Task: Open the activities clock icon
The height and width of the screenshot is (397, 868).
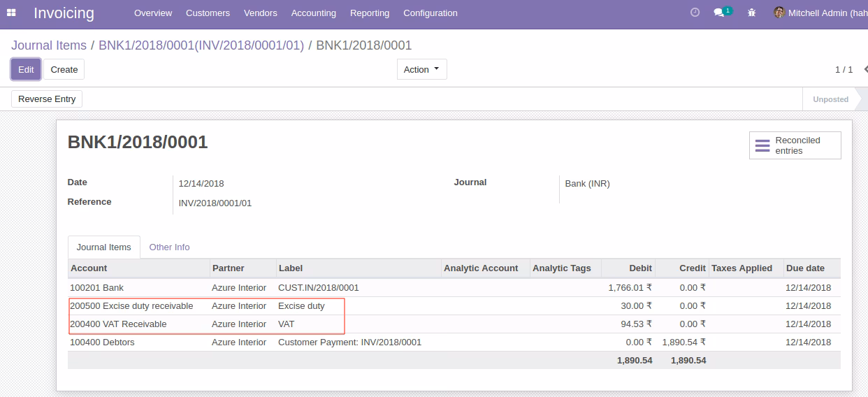Action: pyautogui.click(x=695, y=13)
